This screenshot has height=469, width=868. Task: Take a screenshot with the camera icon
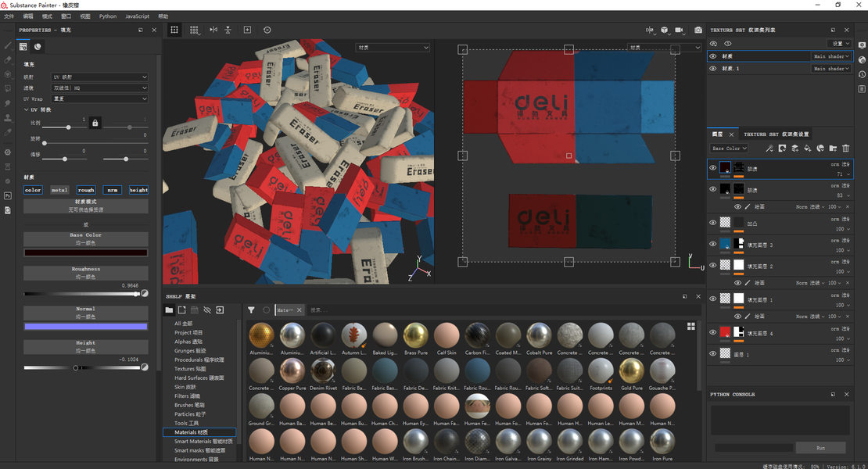click(698, 30)
